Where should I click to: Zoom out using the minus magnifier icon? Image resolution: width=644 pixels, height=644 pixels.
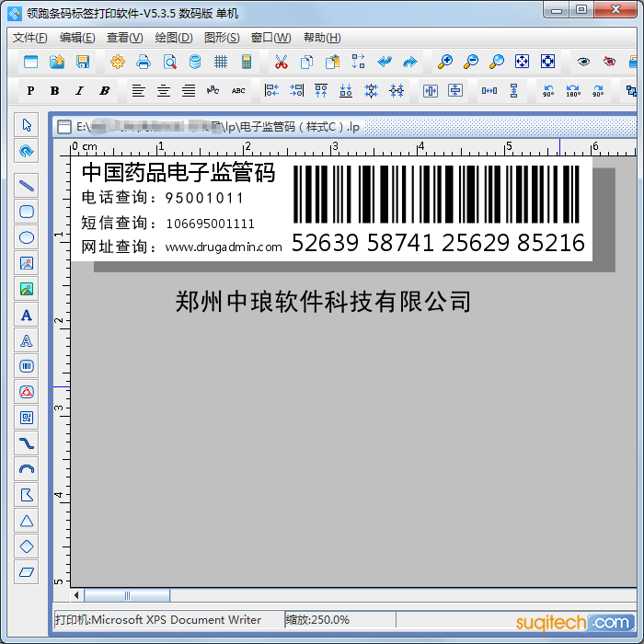[x=471, y=62]
